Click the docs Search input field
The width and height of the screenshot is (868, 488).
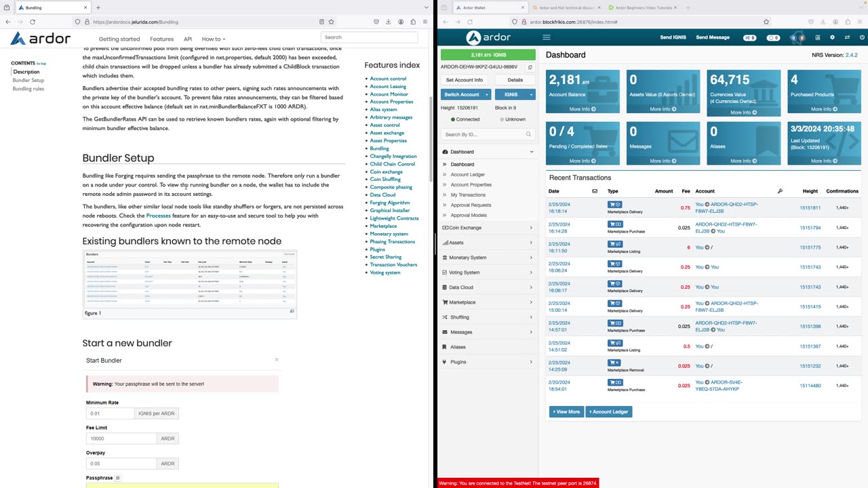click(x=369, y=37)
